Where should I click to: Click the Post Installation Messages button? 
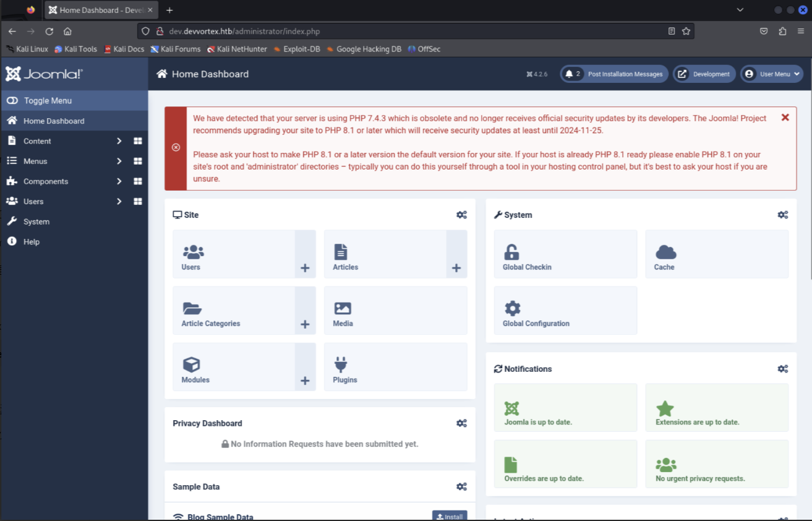pos(614,74)
